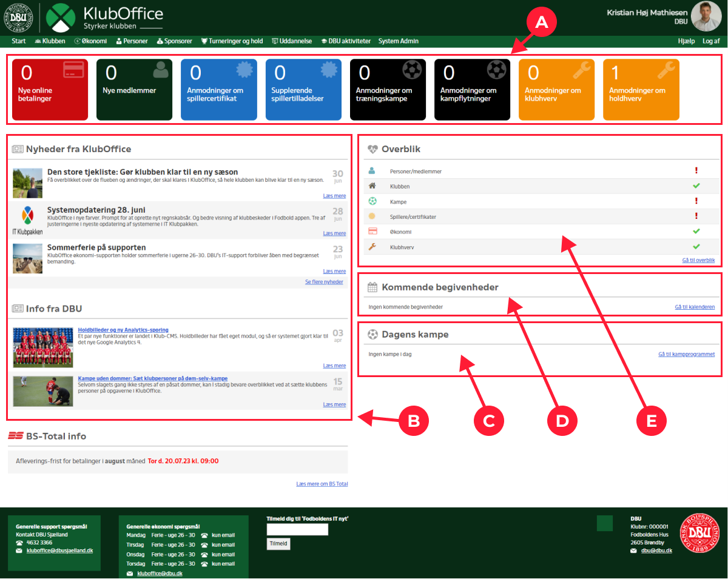Click the DBU crest logo in the header
Image resolution: width=728 pixels, height=579 pixels.
(x=19, y=18)
